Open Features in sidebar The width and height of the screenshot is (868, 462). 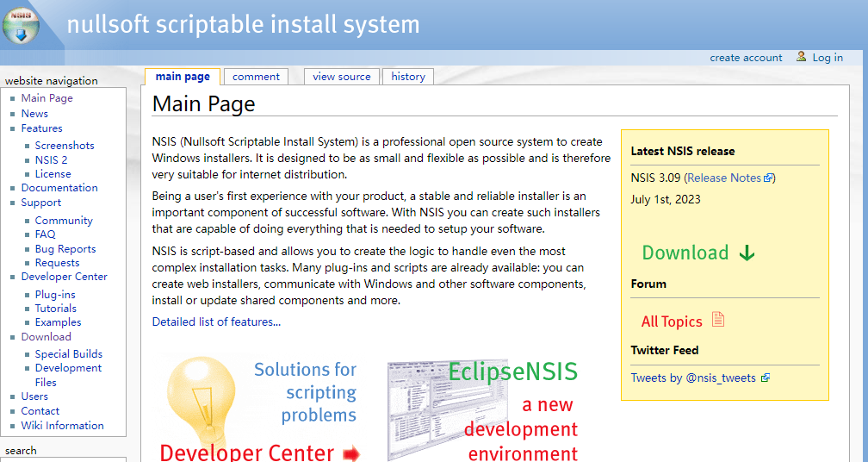(x=41, y=128)
